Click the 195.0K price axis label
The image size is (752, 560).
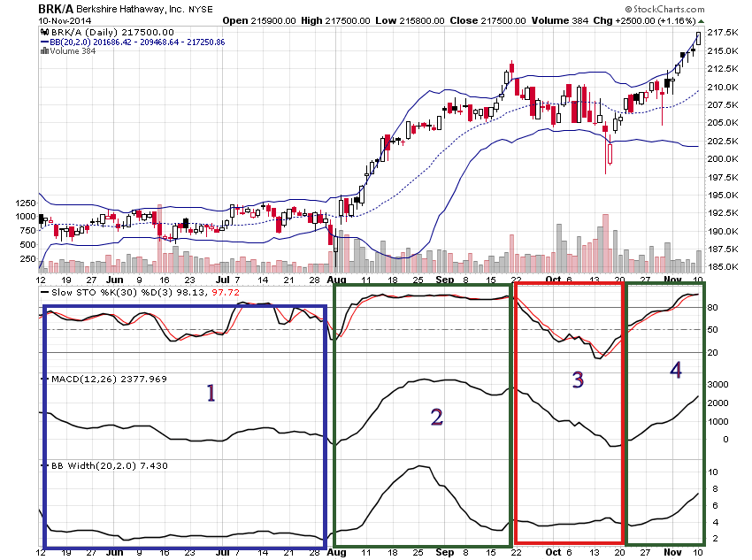[723, 195]
